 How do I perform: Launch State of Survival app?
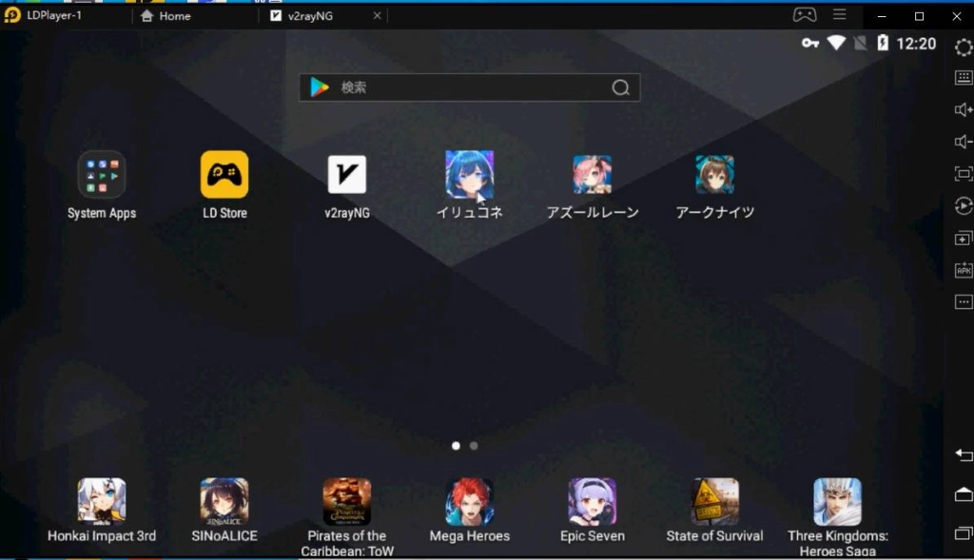coord(714,502)
